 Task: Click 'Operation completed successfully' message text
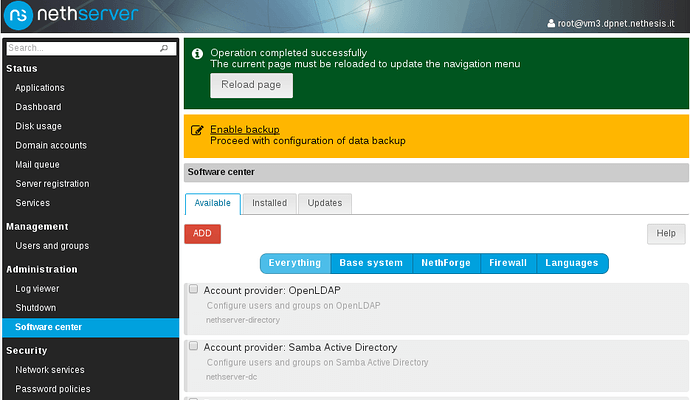pyautogui.click(x=289, y=53)
